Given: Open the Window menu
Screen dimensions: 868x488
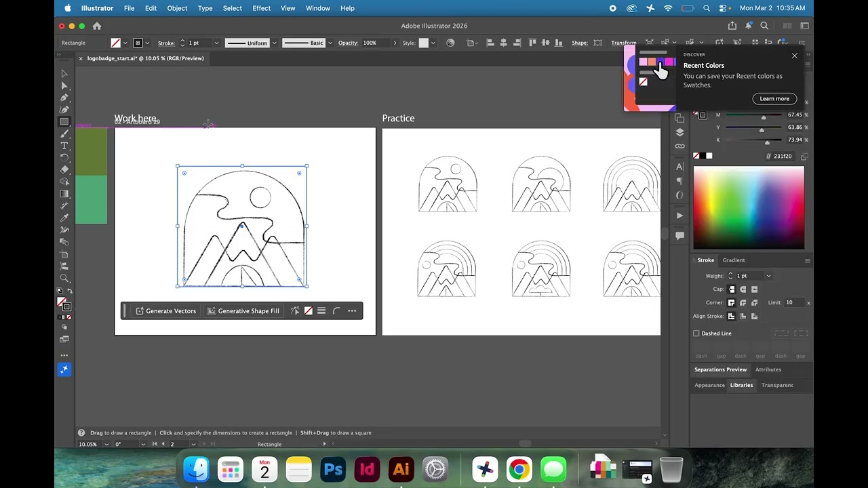Looking at the screenshot, I should pos(317,8).
